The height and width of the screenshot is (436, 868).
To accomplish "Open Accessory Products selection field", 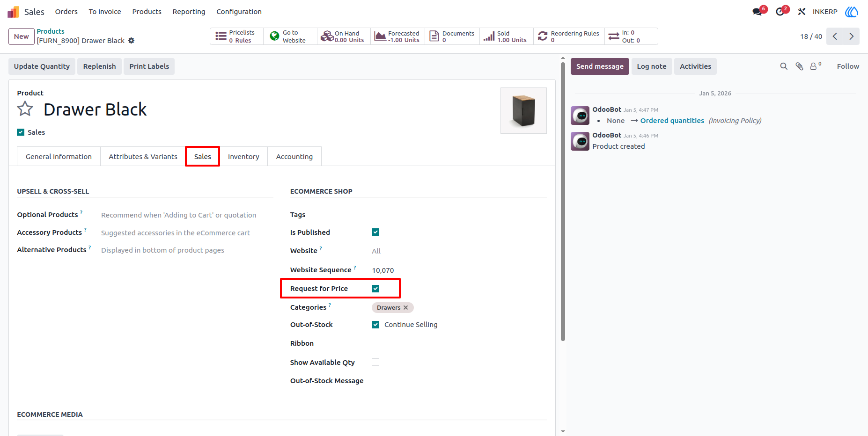I will (187, 233).
